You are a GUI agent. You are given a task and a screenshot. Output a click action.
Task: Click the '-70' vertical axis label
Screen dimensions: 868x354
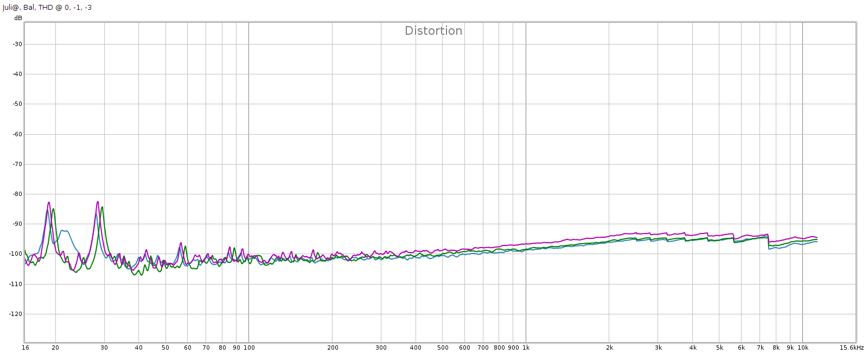point(17,165)
